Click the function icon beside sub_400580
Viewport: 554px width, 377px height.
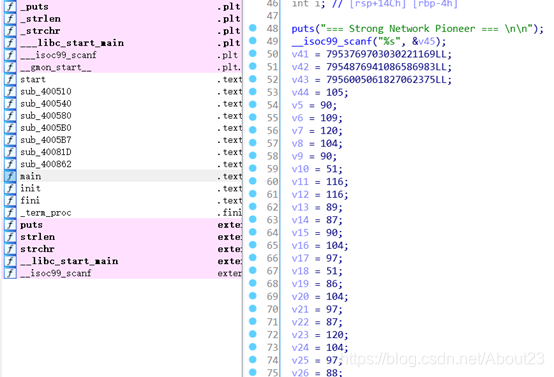tap(11, 116)
